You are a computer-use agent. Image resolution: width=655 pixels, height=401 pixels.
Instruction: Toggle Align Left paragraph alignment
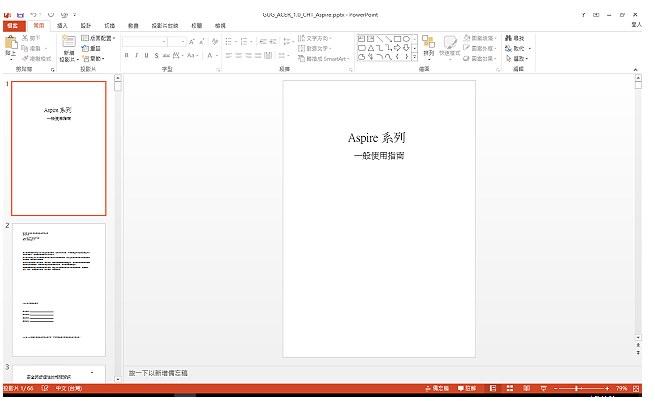(x=229, y=55)
